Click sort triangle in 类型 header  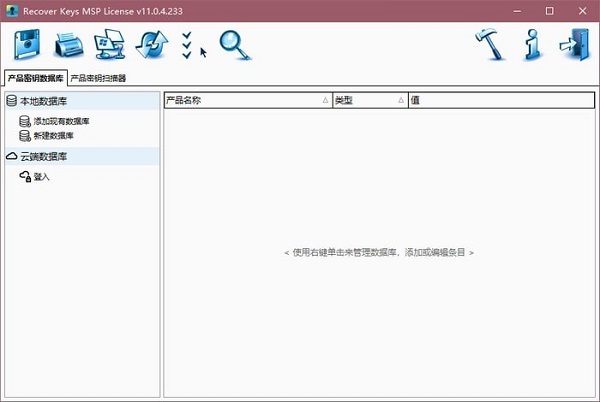(x=401, y=100)
